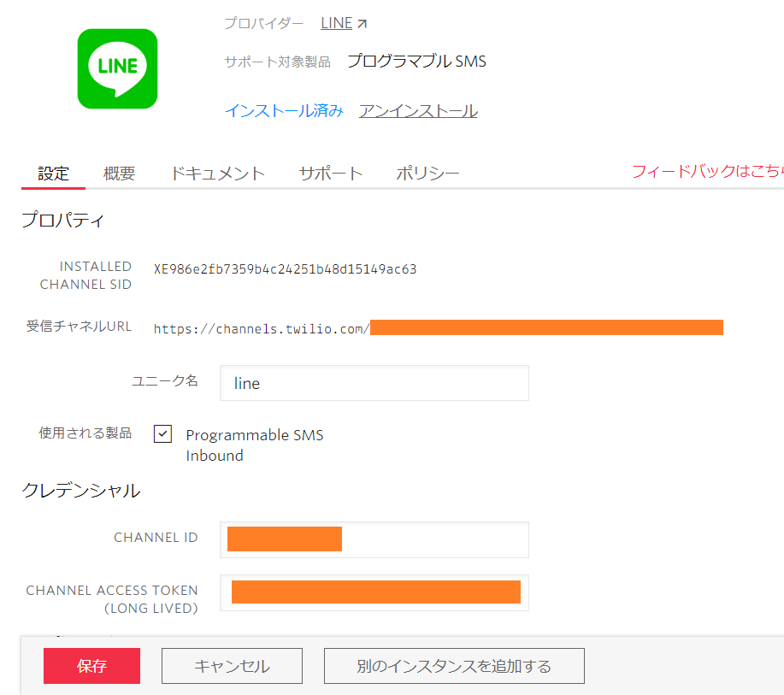784x695 pixels.
Task: Click the LINE app logo icon
Action: (117, 70)
